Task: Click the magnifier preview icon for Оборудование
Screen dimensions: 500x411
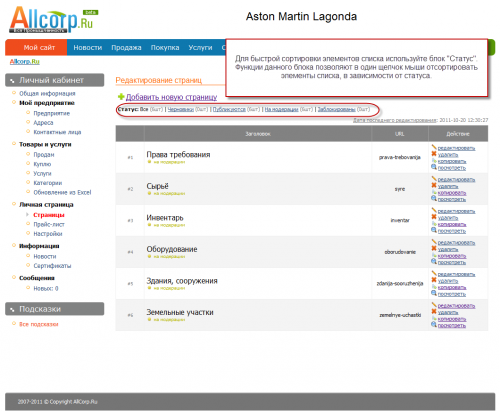Action: (x=434, y=262)
